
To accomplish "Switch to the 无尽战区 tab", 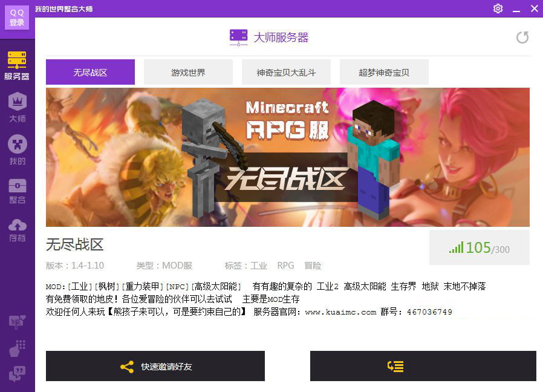I will 90,72.
